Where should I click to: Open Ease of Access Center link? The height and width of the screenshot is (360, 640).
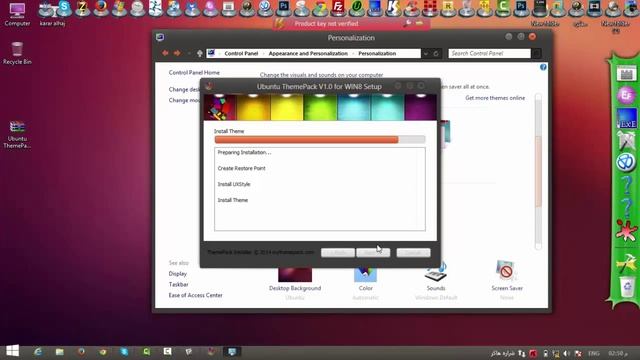coord(196,295)
